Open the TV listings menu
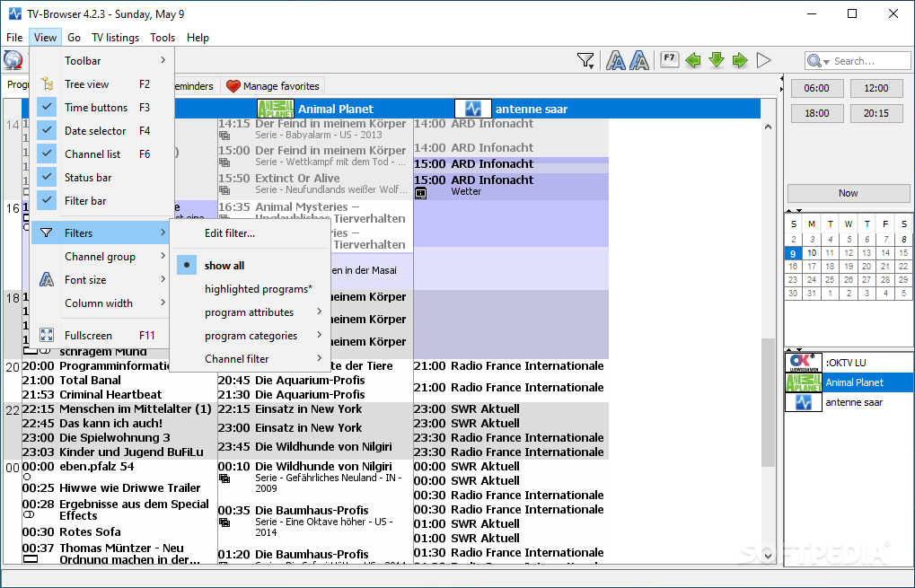The image size is (915, 588). tap(116, 38)
